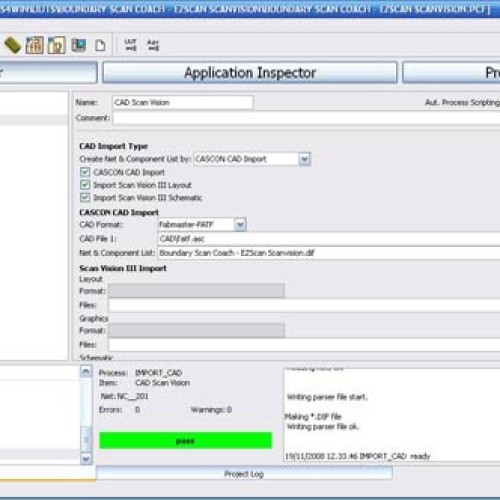Click the bar chart toolbar icon

click(35, 45)
